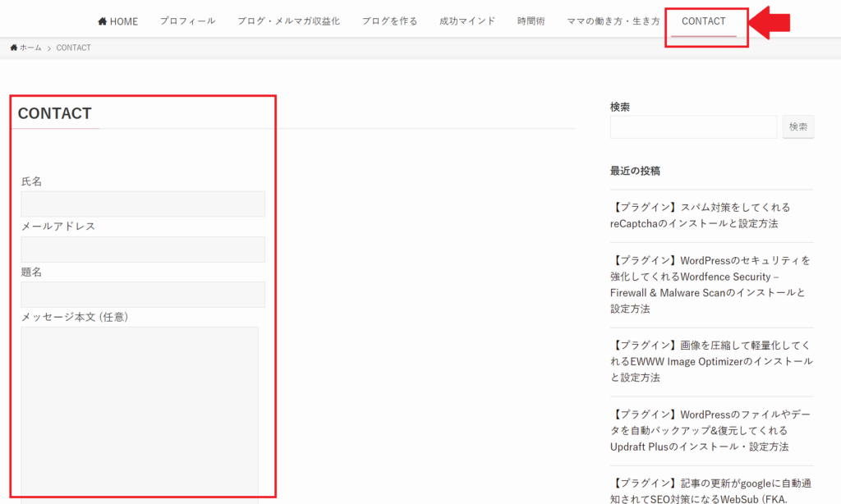Image resolution: width=841 pixels, height=504 pixels.
Task: Click the sidebar 検索 search box
Action: [693, 127]
